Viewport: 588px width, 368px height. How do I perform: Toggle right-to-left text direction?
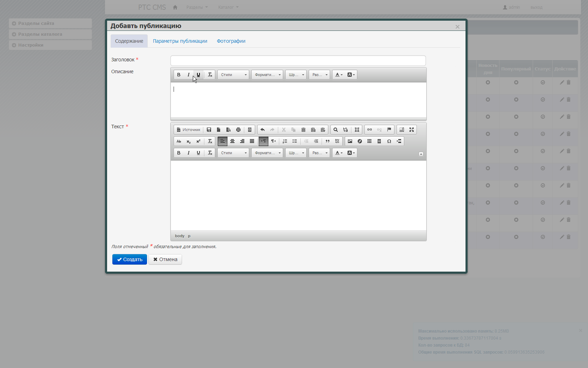273,141
